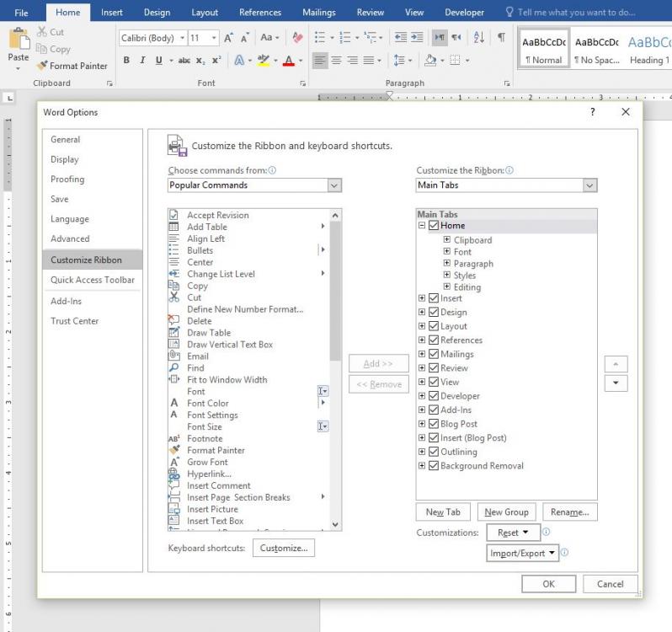Image resolution: width=672 pixels, height=632 pixels.
Task: Sort paragraph text A to Z
Action: pos(478,37)
